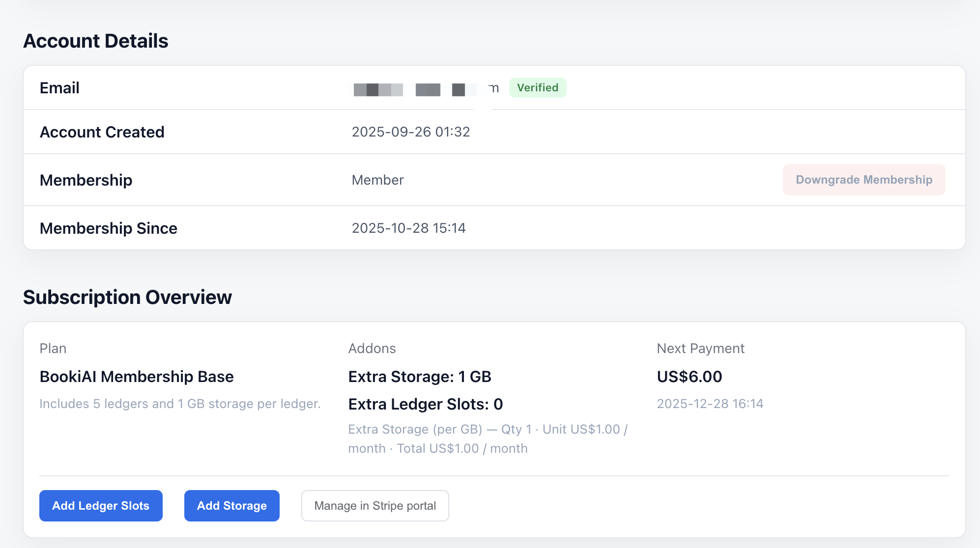The width and height of the screenshot is (980, 548).
Task: Click the Next Payment column label
Action: pos(700,349)
